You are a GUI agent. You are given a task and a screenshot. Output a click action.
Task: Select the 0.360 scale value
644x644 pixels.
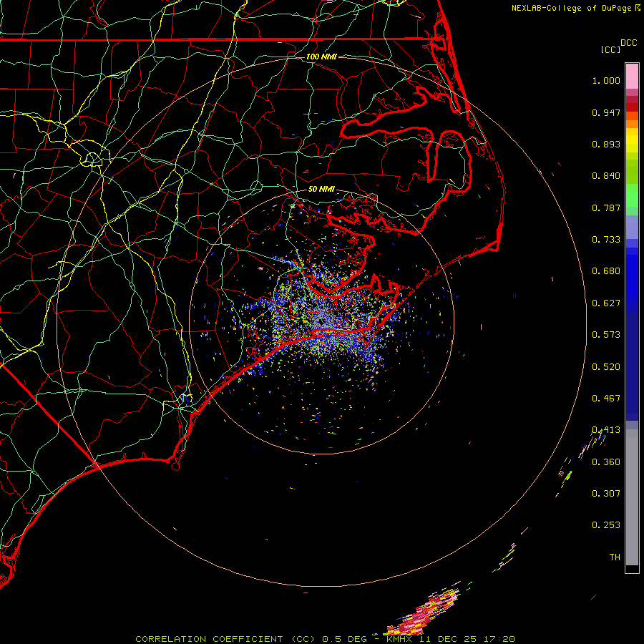tap(606, 462)
